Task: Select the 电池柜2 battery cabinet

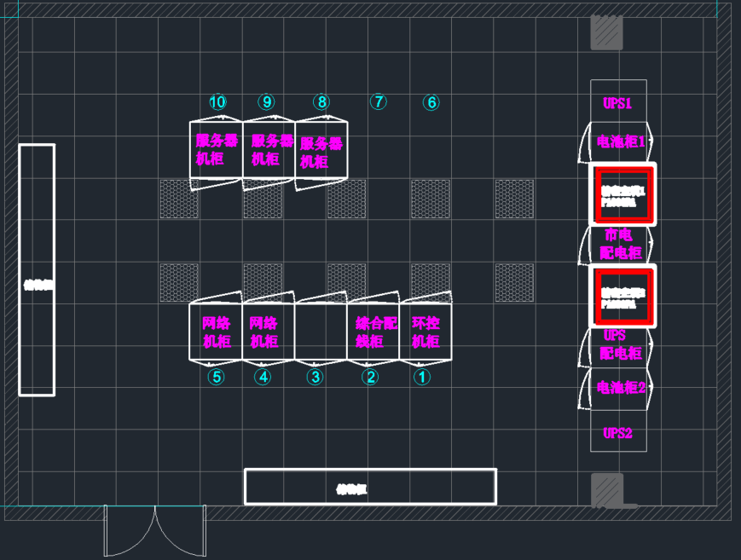Action: click(619, 388)
